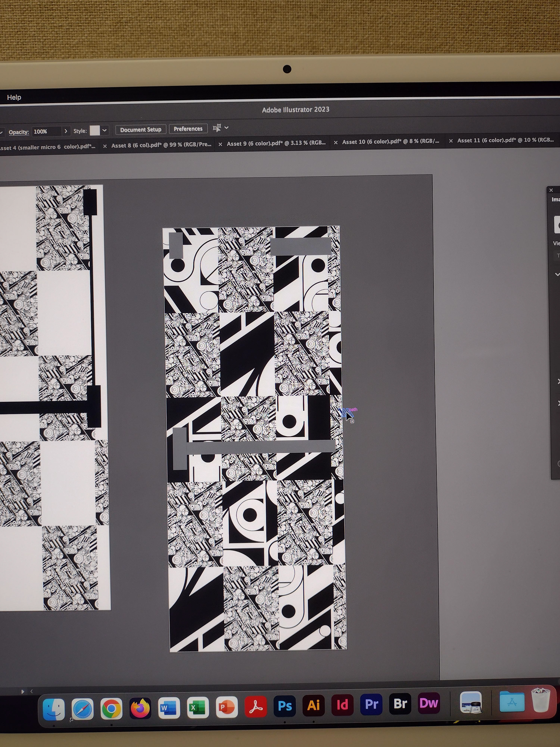The height and width of the screenshot is (747, 560).
Task: Open Photoshop from the dock
Action: point(284,706)
